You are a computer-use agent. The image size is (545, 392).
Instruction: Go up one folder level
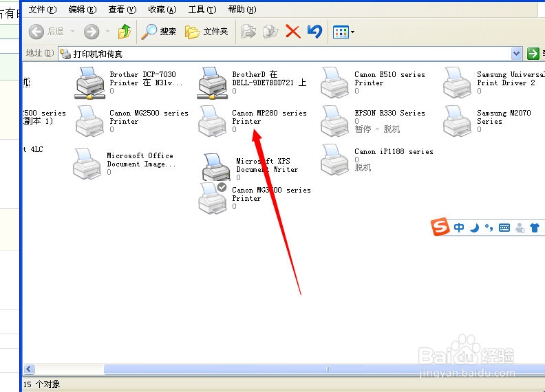[x=125, y=32]
